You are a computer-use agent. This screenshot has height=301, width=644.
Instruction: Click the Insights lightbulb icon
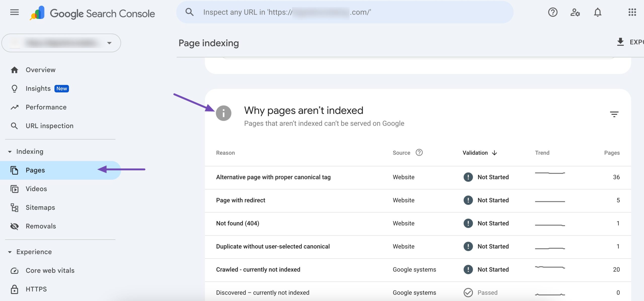pyautogui.click(x=14, y=89)
